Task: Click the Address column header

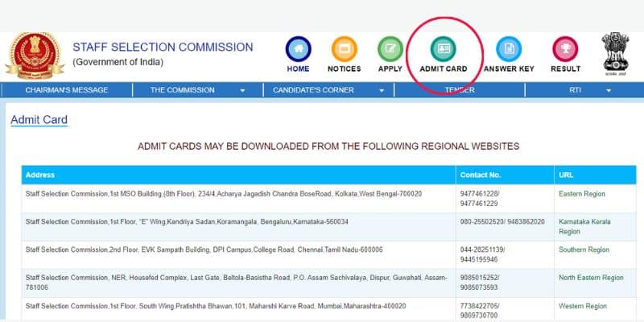Action: point(238,175)
